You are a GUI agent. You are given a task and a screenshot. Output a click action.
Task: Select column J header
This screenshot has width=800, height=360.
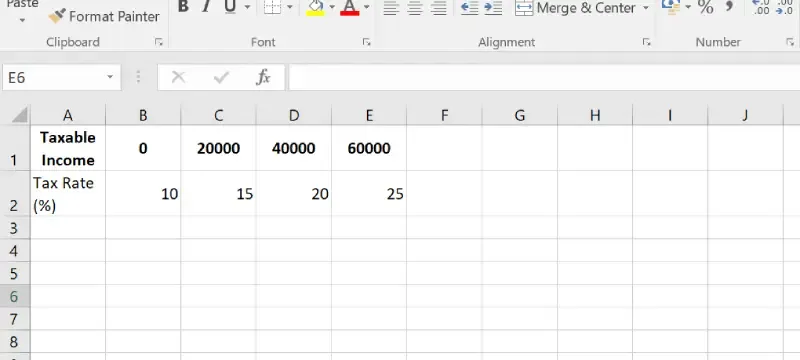745,116
